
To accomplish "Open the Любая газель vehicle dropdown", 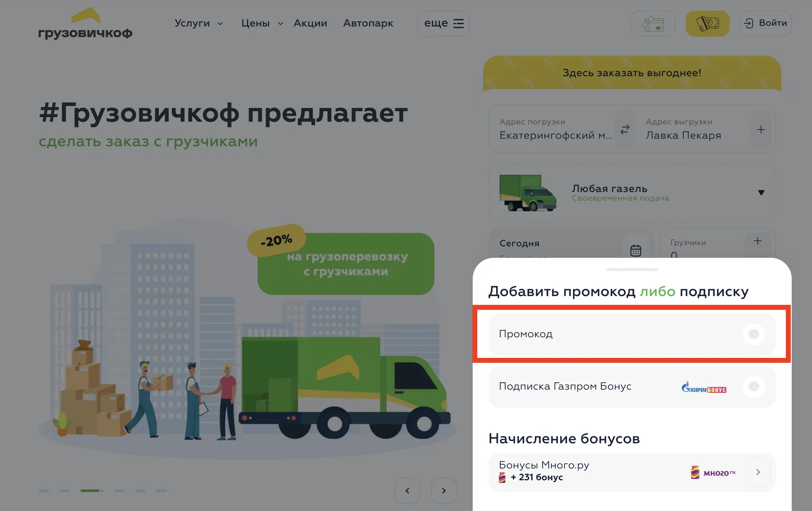I will tap(761, 192).
